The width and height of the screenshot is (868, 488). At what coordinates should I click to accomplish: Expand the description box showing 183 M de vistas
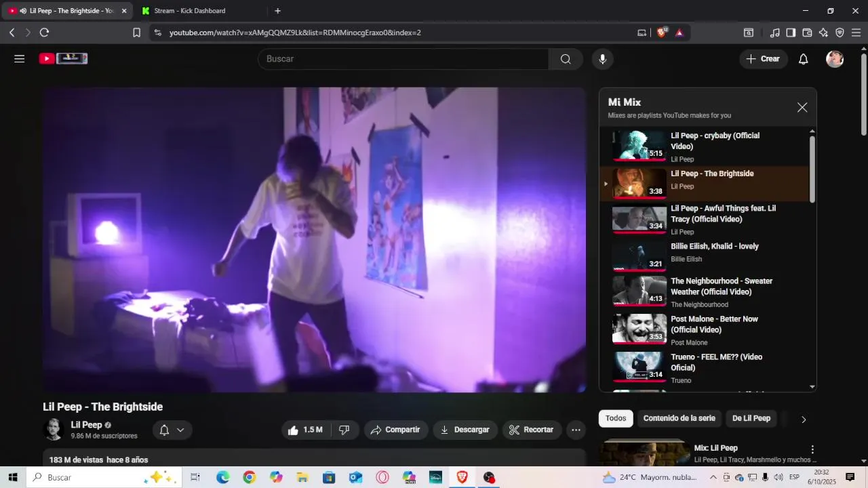click(x=314, y=457)
